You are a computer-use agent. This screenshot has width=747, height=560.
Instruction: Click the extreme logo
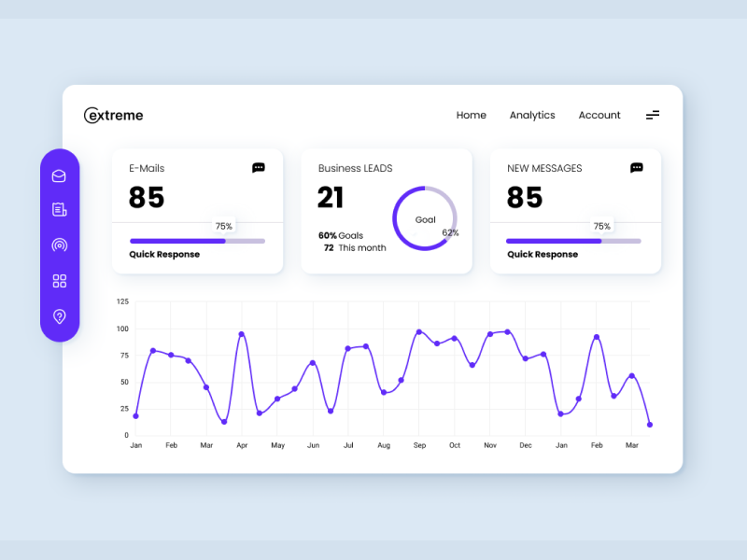point(113,115)
